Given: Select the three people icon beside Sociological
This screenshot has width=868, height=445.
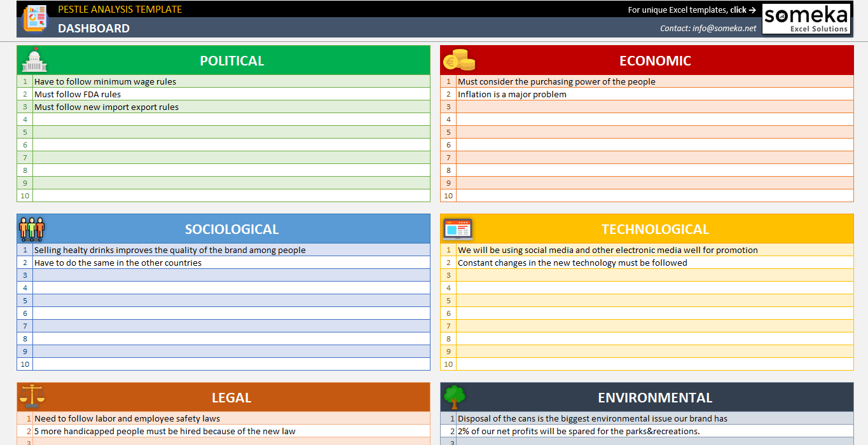Looking at the screenshot, I should point(33,229).
